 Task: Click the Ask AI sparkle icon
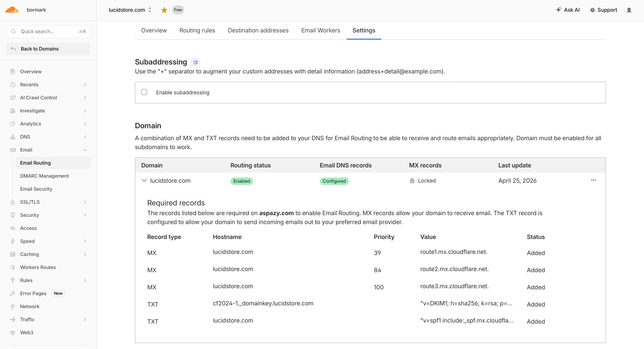(x=559, y=10)
